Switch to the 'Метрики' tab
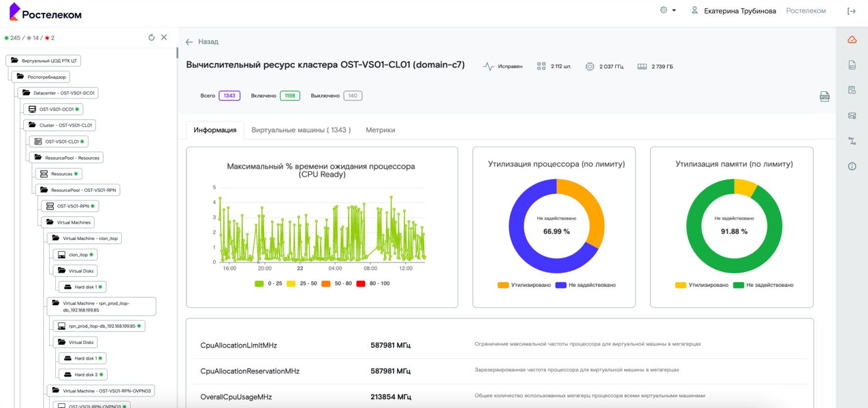 click(x=380, y=130)
